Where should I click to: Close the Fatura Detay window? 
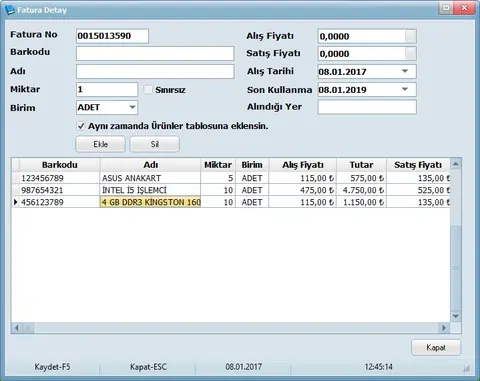point(464,8)
